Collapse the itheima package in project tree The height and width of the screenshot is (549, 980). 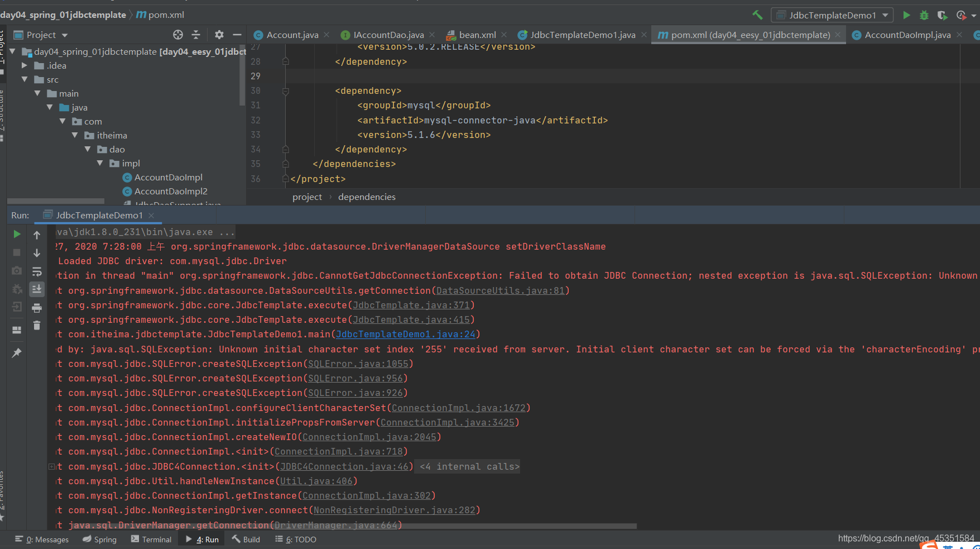tap(74, 135)
